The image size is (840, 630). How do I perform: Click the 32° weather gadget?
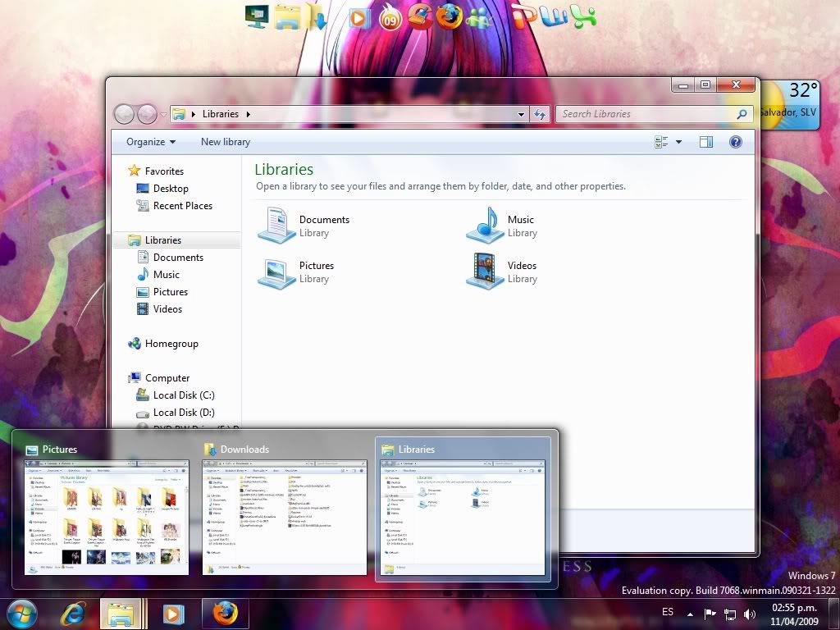(790, 104)
